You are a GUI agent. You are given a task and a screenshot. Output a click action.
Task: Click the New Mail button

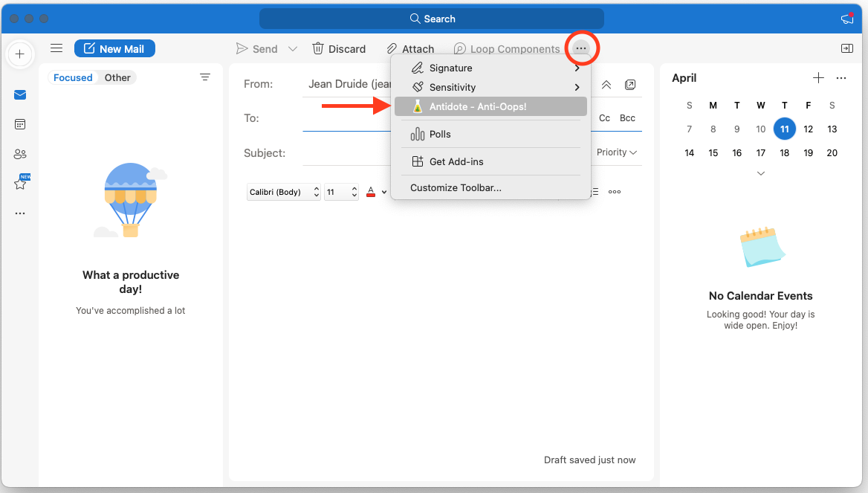coord(114,48)
